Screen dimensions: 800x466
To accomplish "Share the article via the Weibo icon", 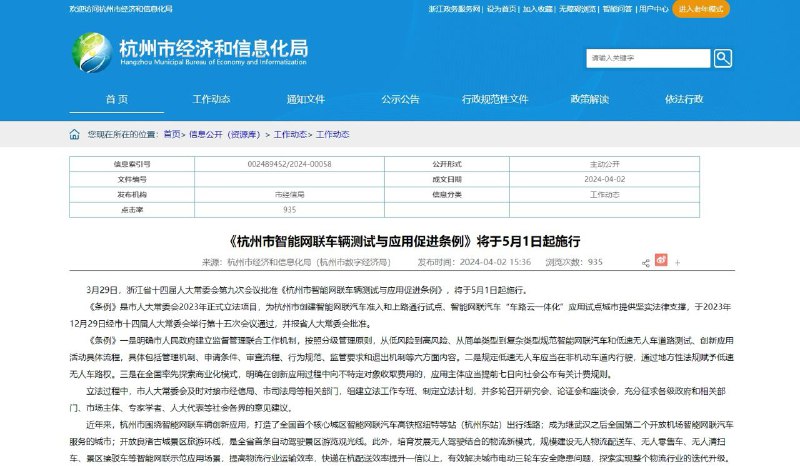I will coord(661,260).
